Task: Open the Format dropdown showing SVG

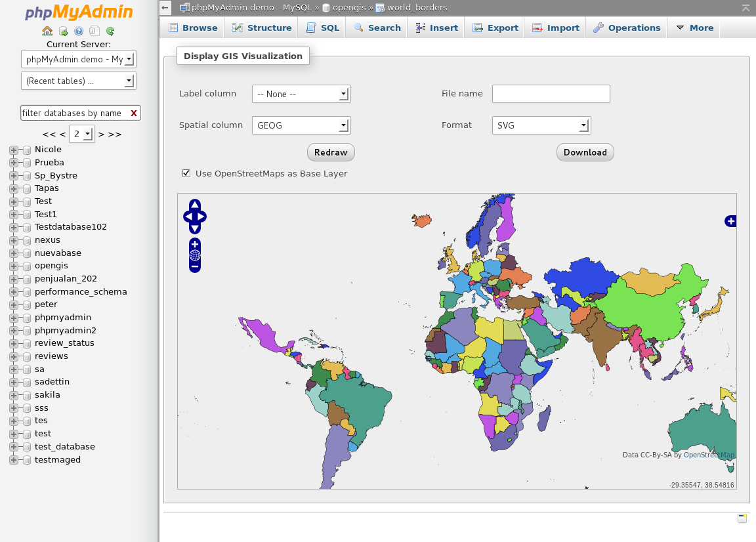Action: click(541, 125)
